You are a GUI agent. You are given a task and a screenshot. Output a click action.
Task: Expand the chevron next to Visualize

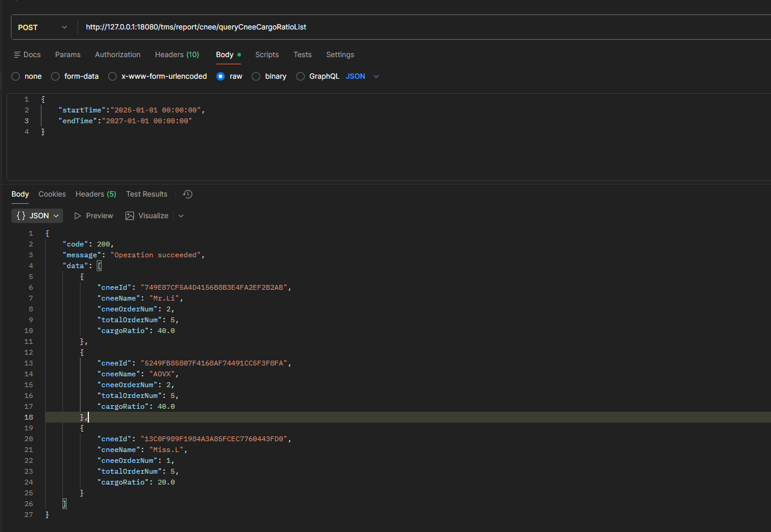(181, 216)
